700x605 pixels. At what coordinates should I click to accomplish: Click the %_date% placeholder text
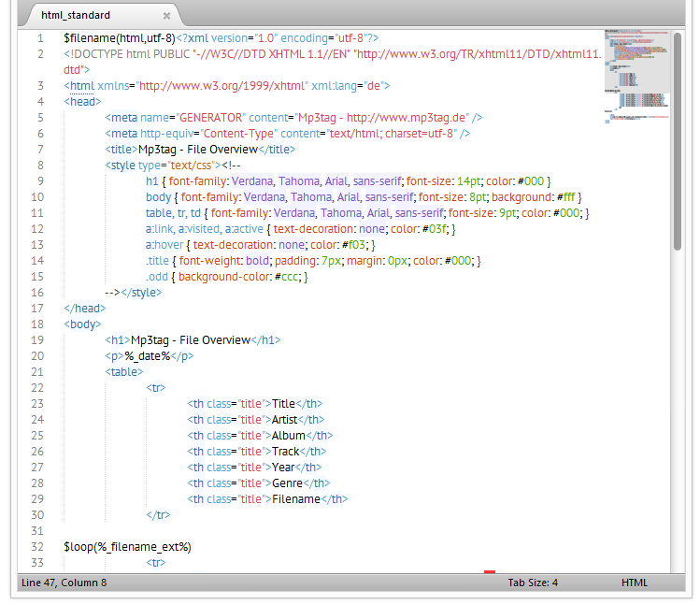148,355
